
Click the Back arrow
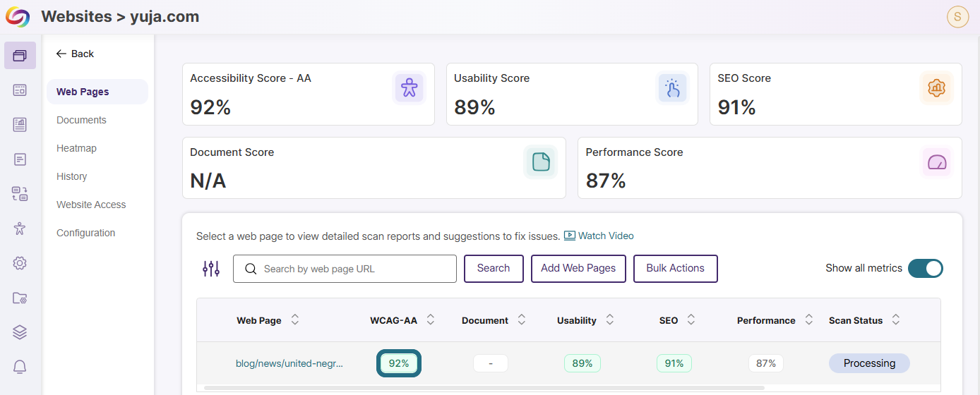click(61, 54)
